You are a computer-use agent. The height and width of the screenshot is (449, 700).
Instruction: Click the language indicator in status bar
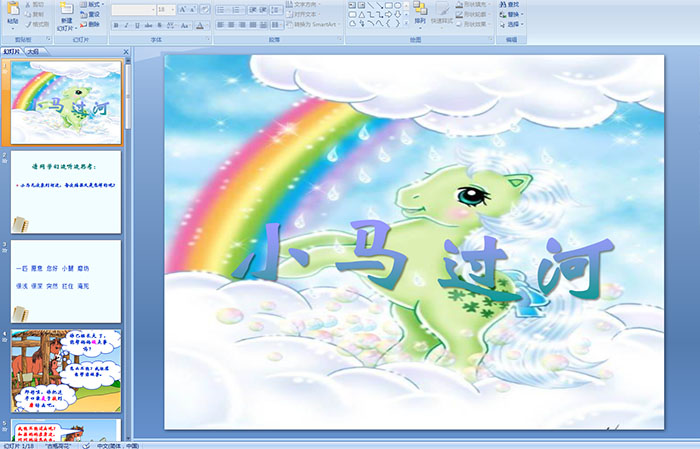point(118,445)
